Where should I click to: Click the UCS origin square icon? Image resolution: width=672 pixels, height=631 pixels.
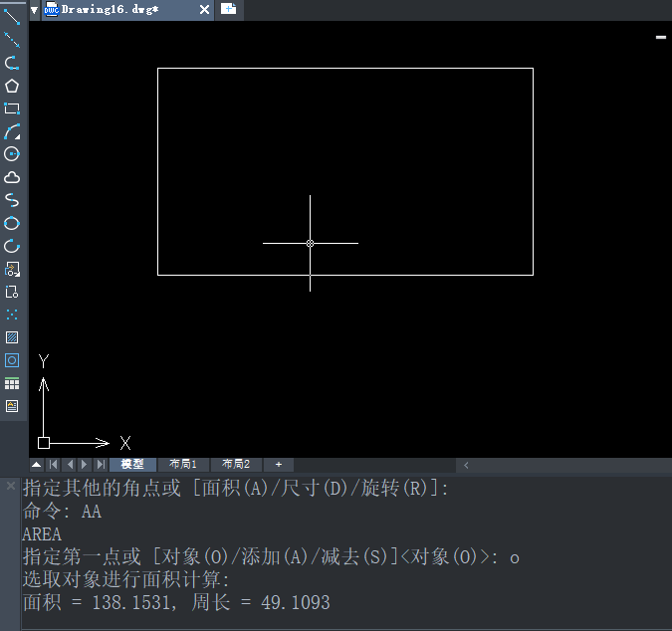[x=44, y=443]
